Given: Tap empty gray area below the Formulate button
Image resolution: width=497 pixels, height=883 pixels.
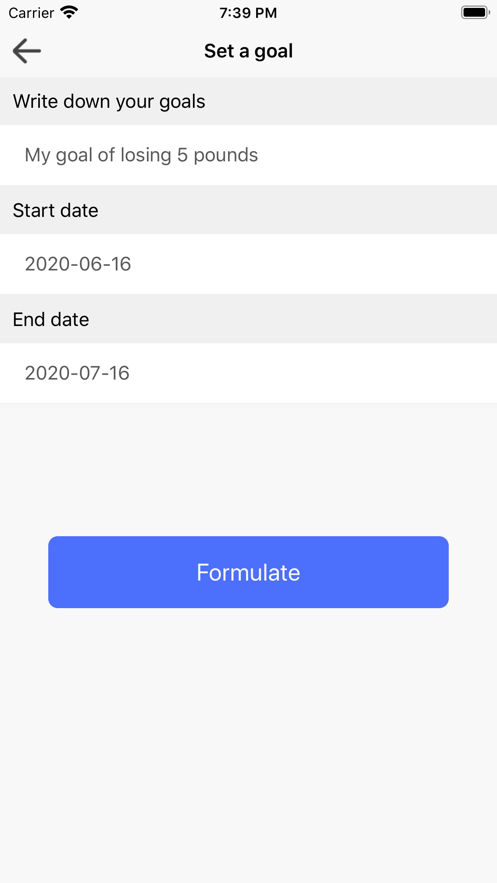Looking at the screenshot, I should tap(248, 743).
